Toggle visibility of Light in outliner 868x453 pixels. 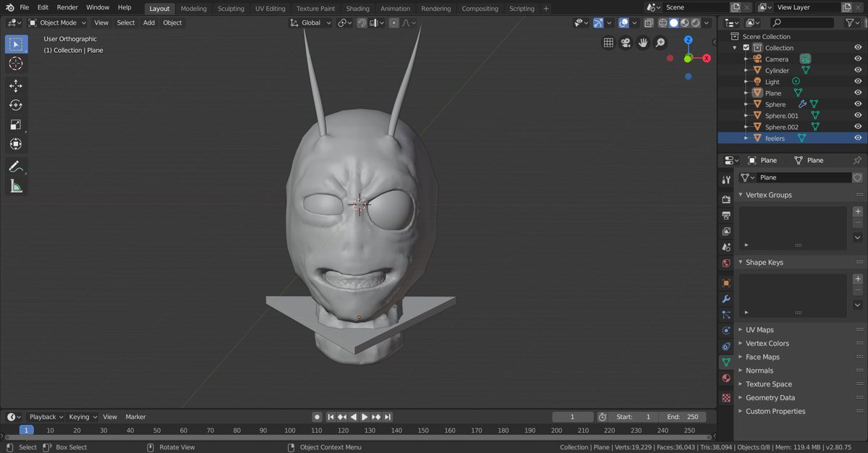pyautogui.click(x=858, y=82)
